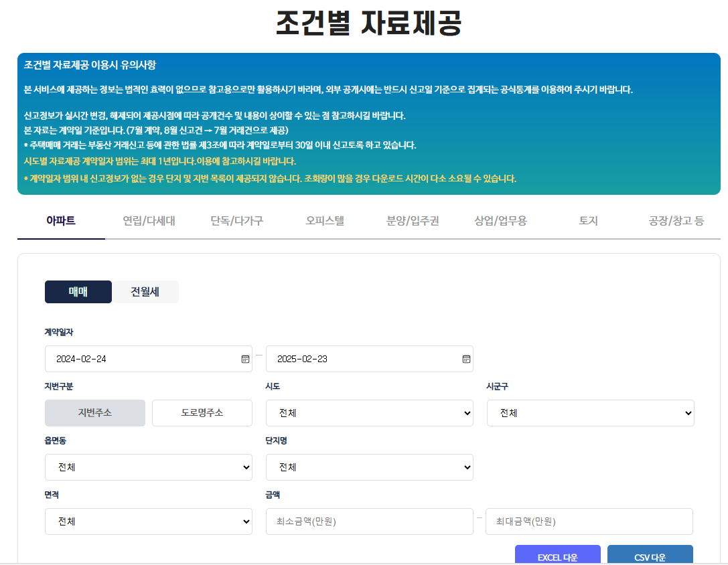Open calendar picker for start date 2024-02-24
The width and height of the screenshot is (728, 565).
245,359
